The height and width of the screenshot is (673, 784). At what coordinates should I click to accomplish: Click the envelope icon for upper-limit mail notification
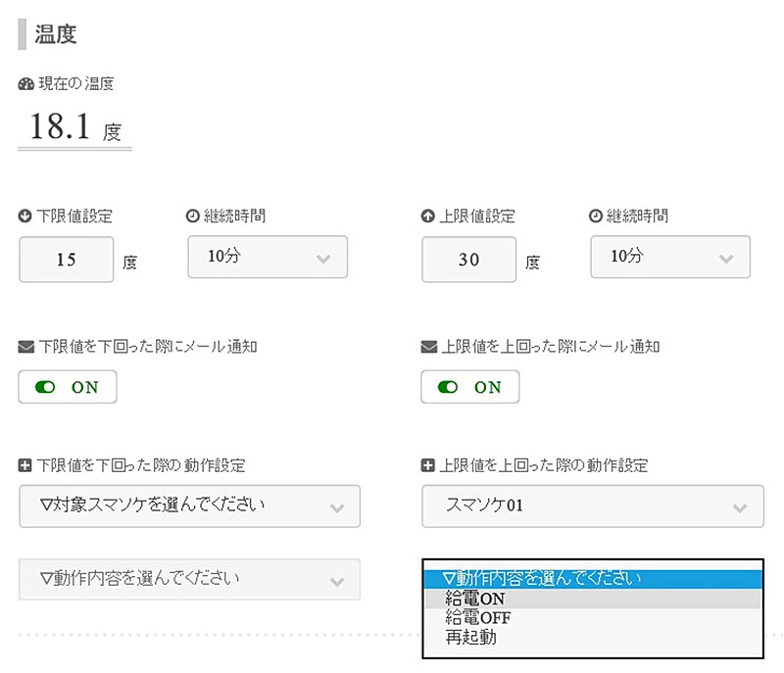tap(427, 346)
